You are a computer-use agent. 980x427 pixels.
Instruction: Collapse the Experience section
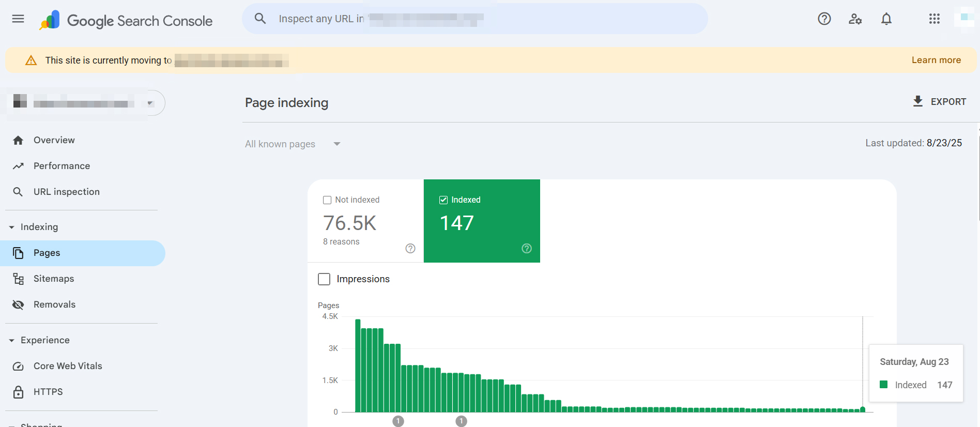(x=12, y=340)
